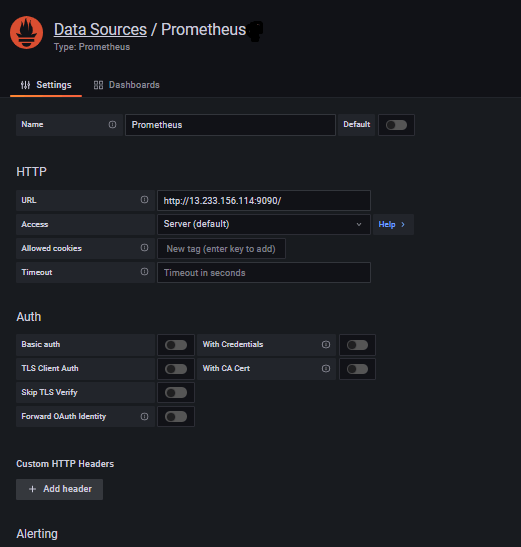Click the HTTP section heading
521x547 pixels.
pos(31,172)
